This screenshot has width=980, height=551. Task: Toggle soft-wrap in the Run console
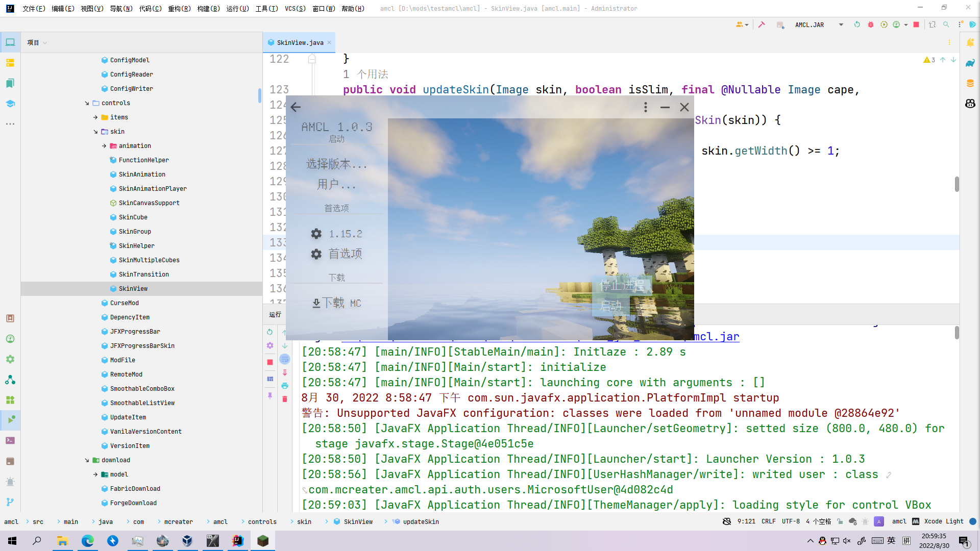[285, 359]
